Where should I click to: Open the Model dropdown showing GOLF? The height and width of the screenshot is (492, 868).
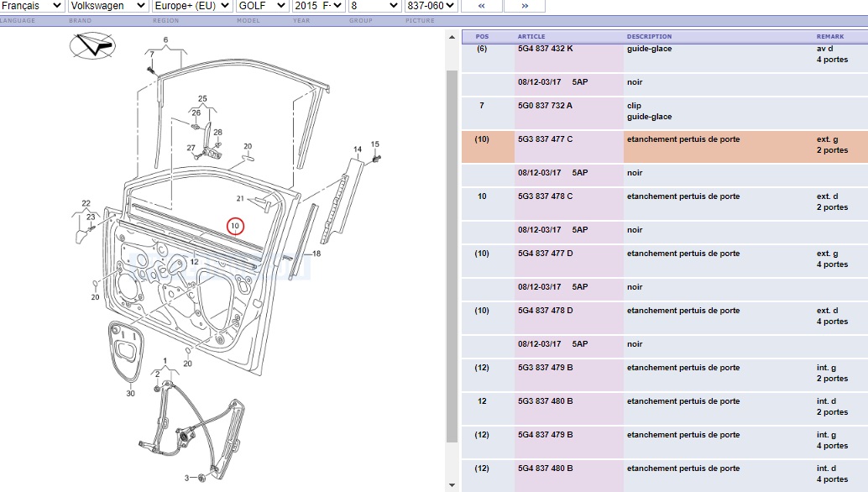click(x=262, y=6)
